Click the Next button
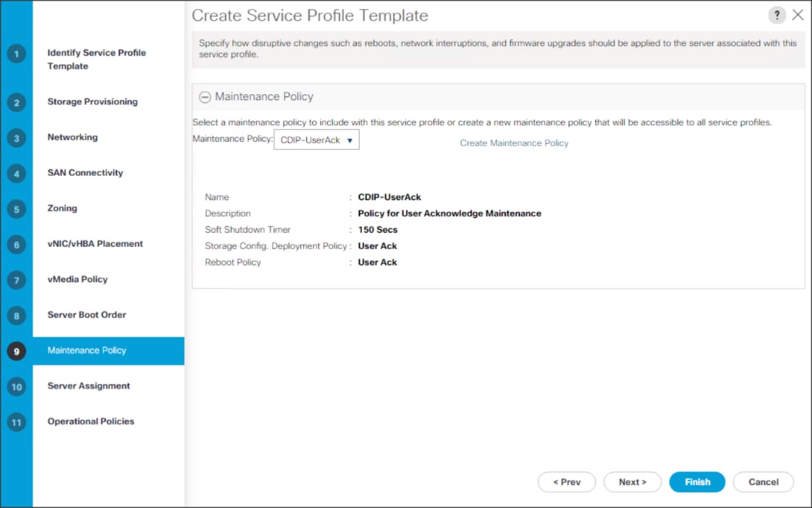Screen dimensions: 812x508 coord(632,482)
